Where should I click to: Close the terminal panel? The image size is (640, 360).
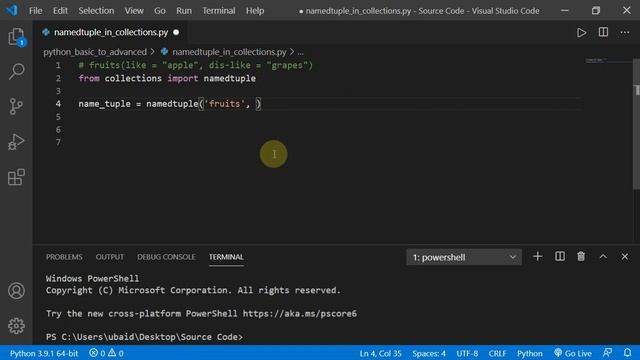(x=624, y=257)
